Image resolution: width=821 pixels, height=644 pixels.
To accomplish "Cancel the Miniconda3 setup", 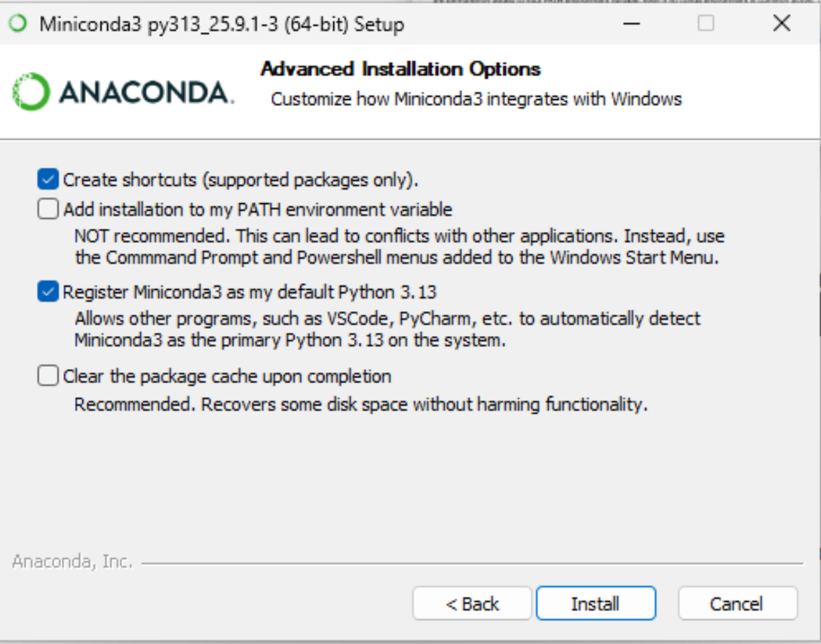I will (x=737, y=603).
